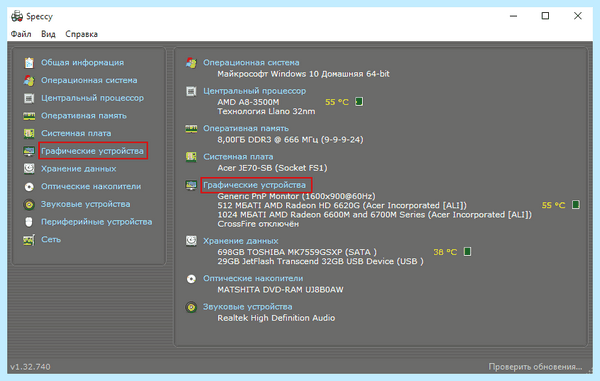
Task: Click the Центральный процессор heading link in summary
Action: click(x=254, y=91)
